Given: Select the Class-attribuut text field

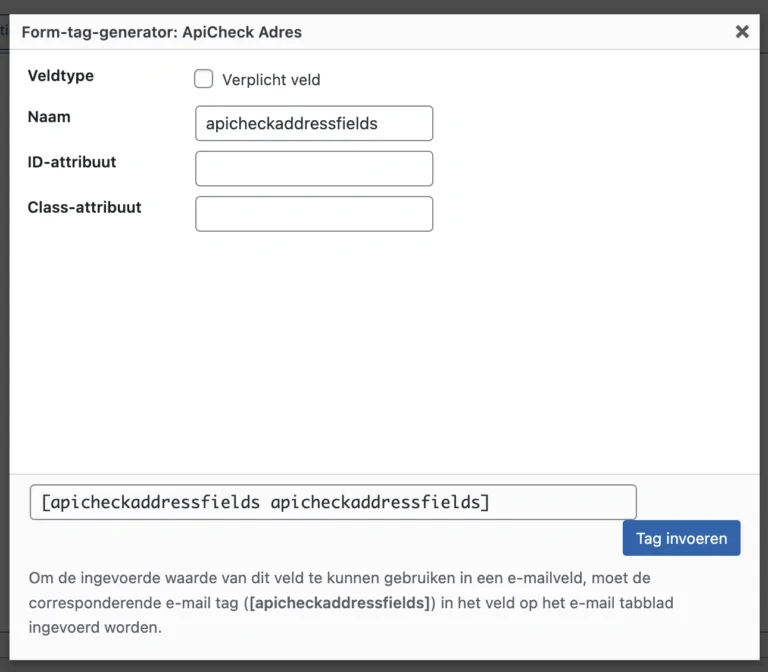Looking at the screenshot, I should [x=314, y=214].
